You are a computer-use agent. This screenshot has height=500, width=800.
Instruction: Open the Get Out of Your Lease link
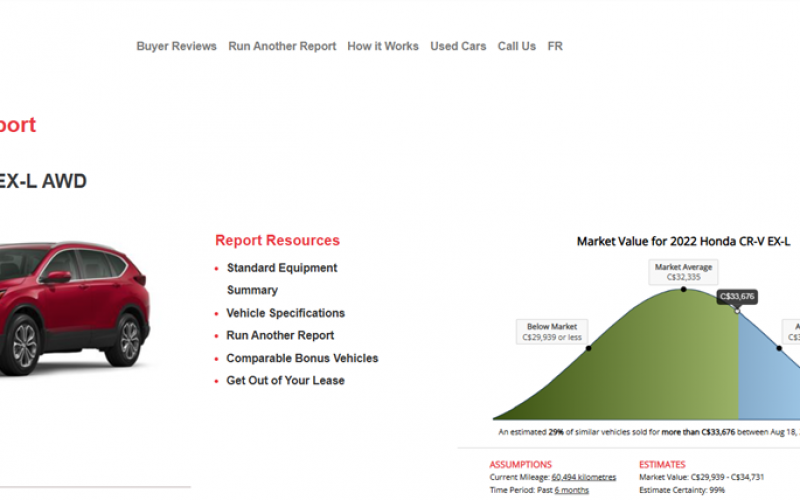(285, 381)
